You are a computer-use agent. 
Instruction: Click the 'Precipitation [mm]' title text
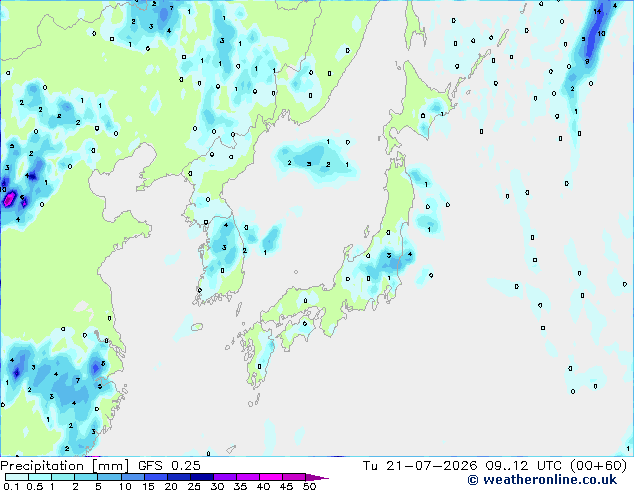click(65, 466)
